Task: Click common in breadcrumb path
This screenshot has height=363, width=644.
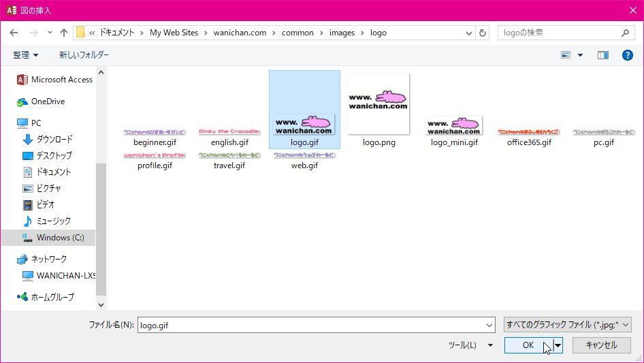Action: [297, 33]
